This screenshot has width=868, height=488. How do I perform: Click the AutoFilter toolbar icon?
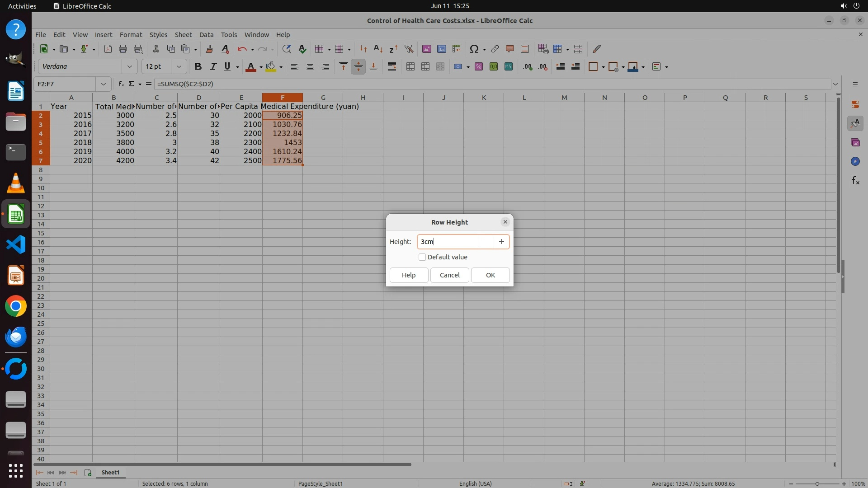409,49
